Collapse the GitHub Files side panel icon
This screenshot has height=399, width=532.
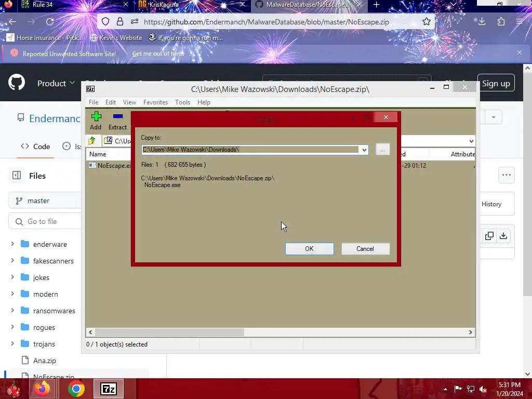coord(17,176)
